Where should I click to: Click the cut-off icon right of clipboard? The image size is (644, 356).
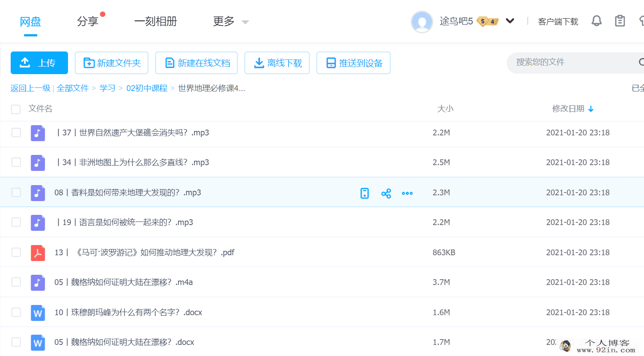[x=641, y=21]
